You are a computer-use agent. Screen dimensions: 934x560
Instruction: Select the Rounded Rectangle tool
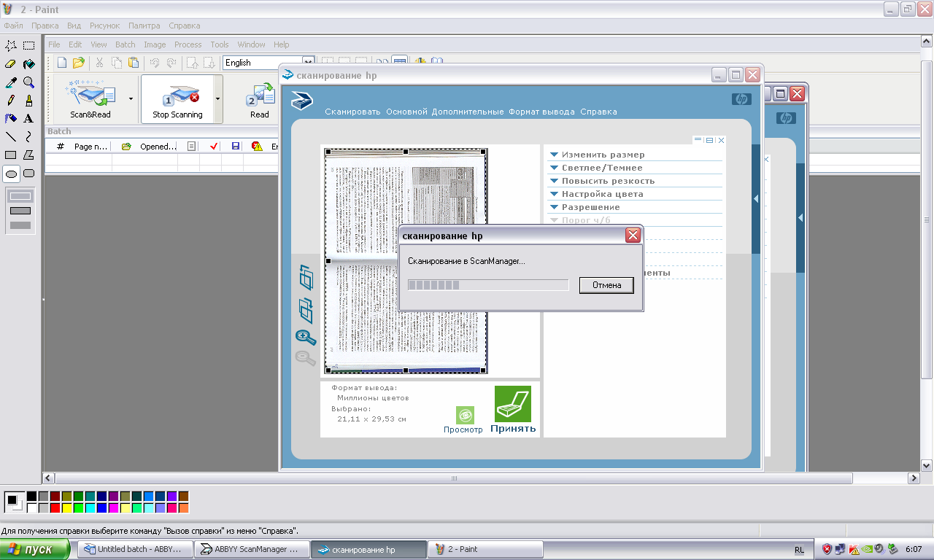coord(29,174)
